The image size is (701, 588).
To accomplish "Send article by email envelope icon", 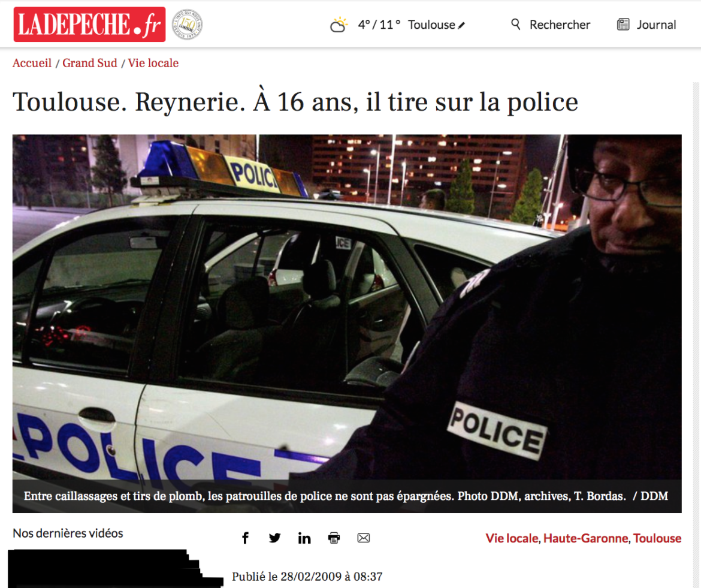I will pyautogui.click(x=364, y=538).
